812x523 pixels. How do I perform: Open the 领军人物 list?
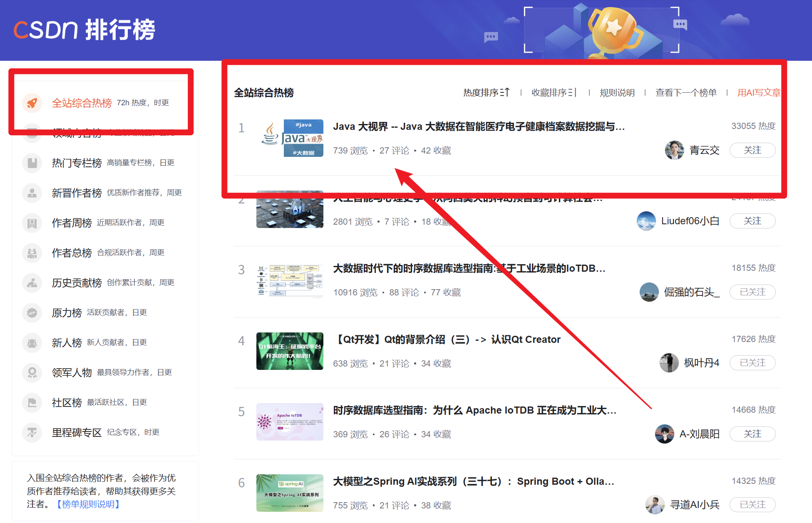(72, 372)
